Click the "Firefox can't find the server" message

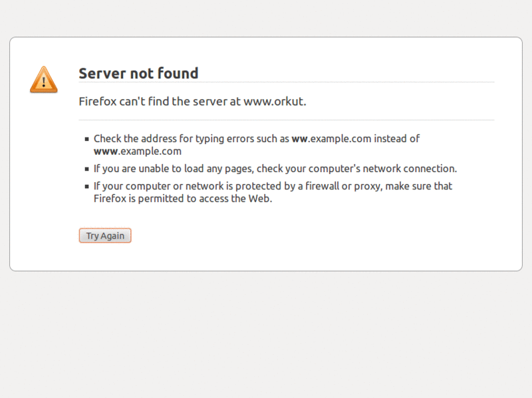(160, 102)
